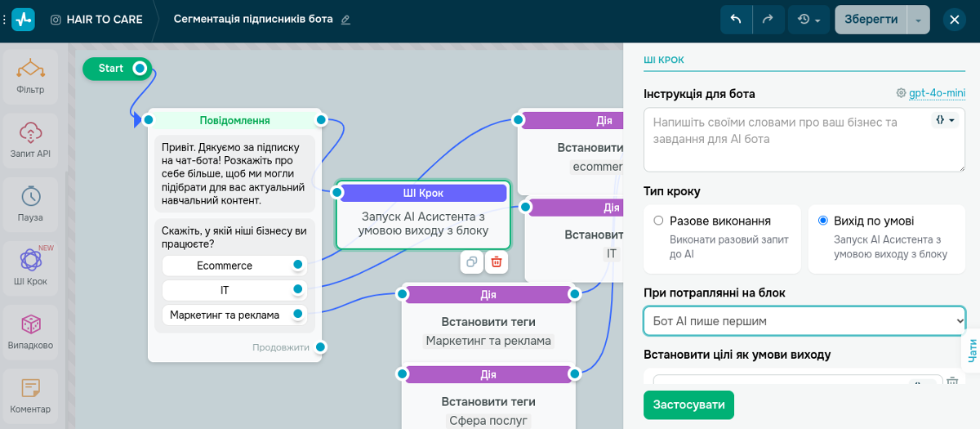Viewport: 980px width, 429px height.
Task: Click ШІ Крок block input connector
Action: [x=336, y=193]
